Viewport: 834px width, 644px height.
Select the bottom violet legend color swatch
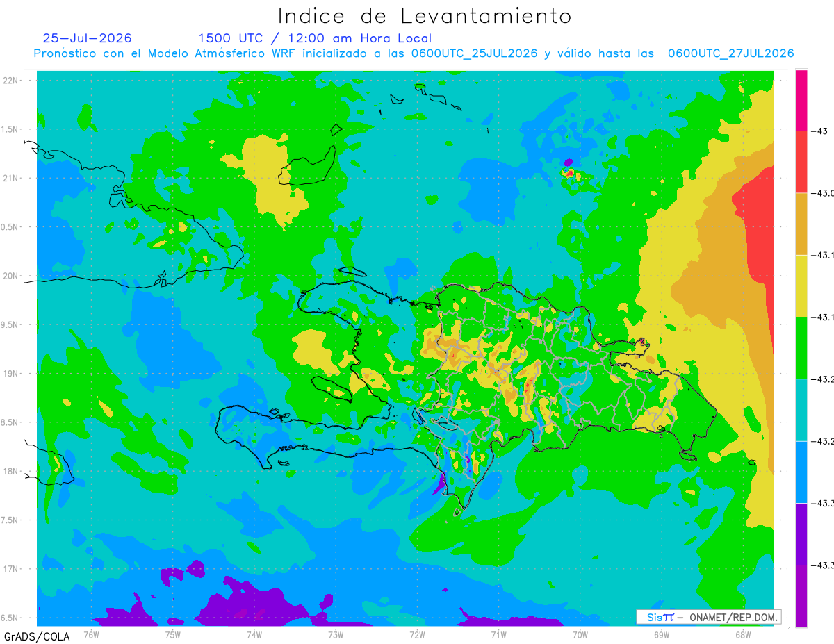click(x=801, y=595)
